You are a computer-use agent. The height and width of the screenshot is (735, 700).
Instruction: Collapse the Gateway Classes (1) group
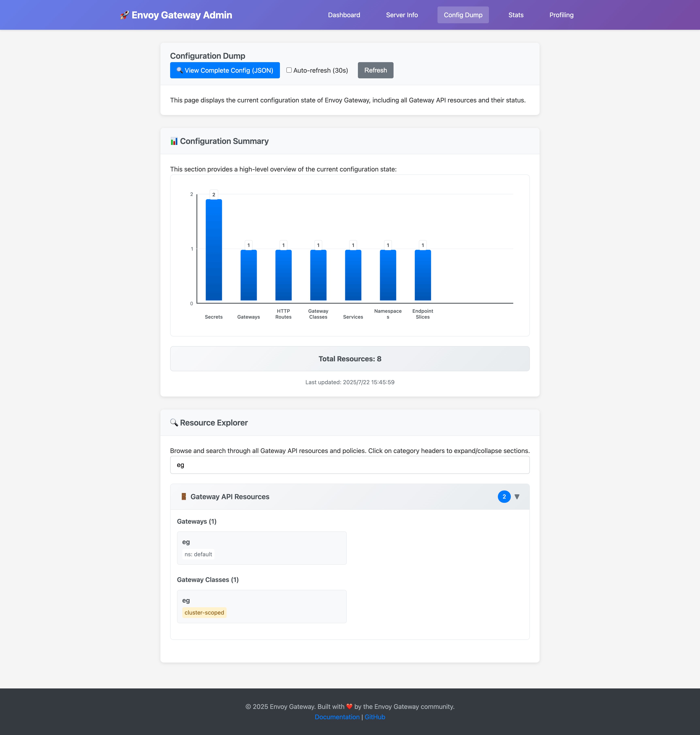208,580
